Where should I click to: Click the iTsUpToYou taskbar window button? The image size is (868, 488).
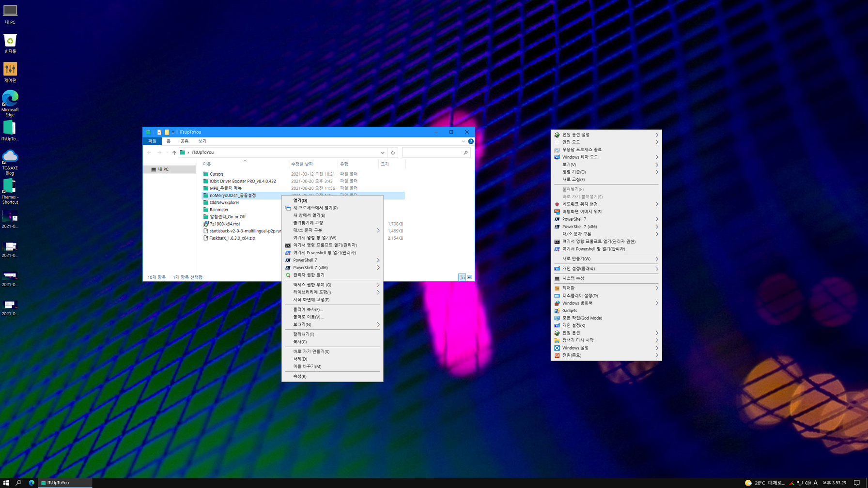pyautogui.click(x=65, y=483)
